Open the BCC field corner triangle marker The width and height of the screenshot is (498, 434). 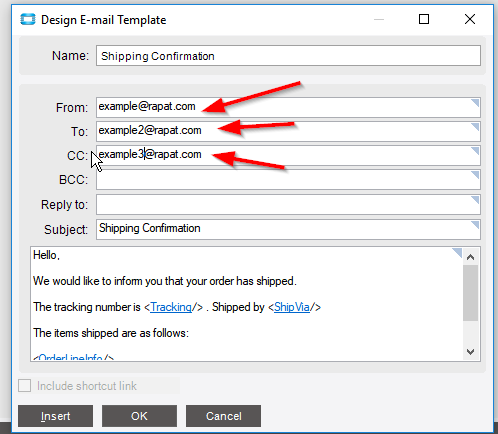[x=475, y=175]
